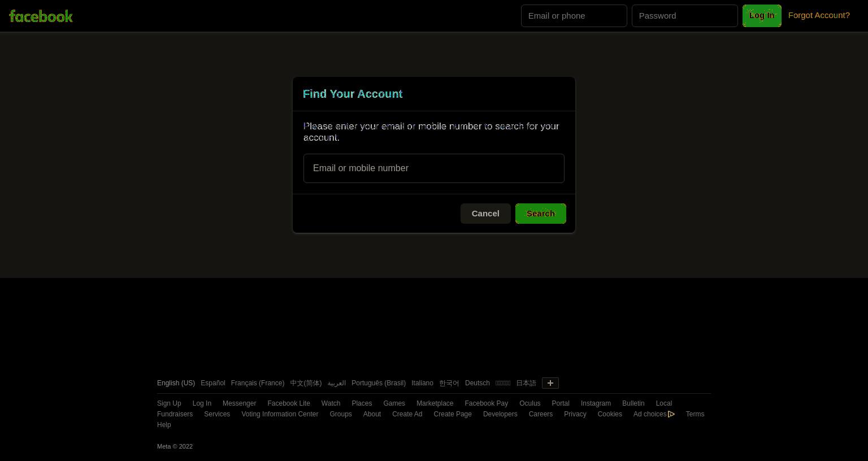Open the Portal footer link
This screenshot has width=868, height=461.
click(561, 403)
